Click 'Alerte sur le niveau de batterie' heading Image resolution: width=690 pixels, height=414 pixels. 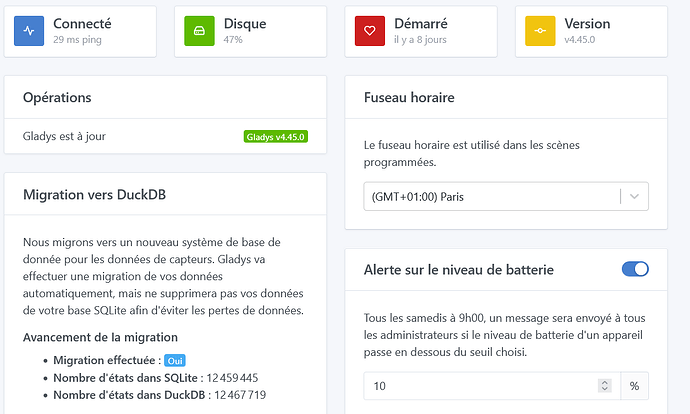(459, 269)
